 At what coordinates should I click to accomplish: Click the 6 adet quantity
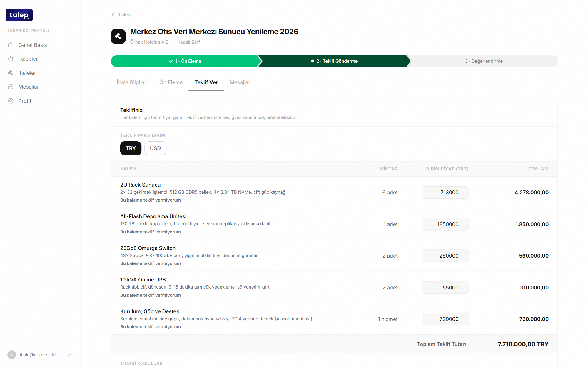pos(390,192)
